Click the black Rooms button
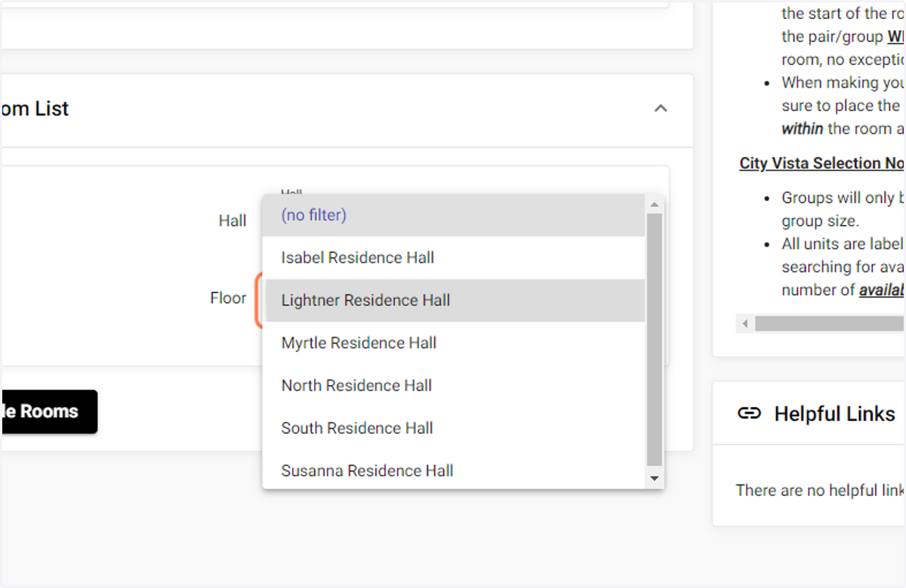Viewport: 906px width, 588px height. tap(49, 411)
